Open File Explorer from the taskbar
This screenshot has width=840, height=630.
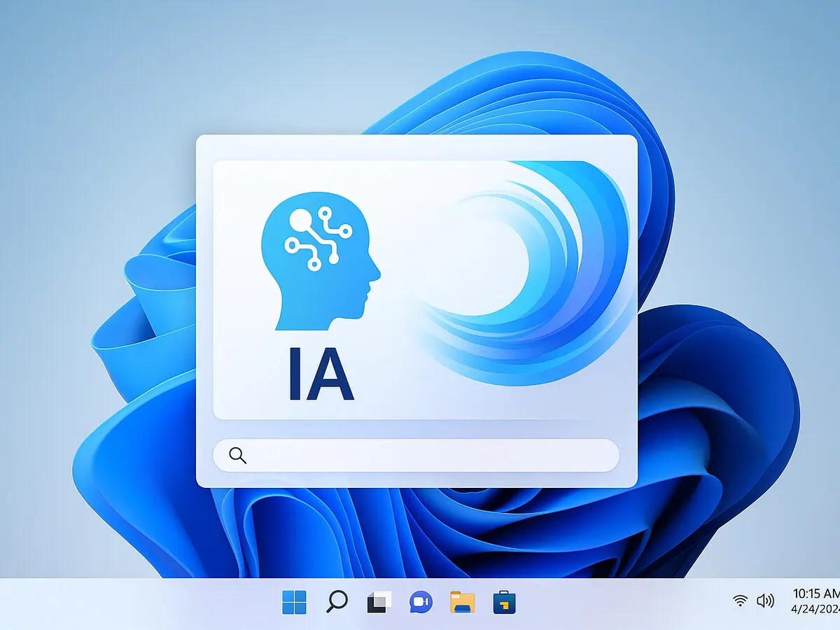click(x=462, y=602)
